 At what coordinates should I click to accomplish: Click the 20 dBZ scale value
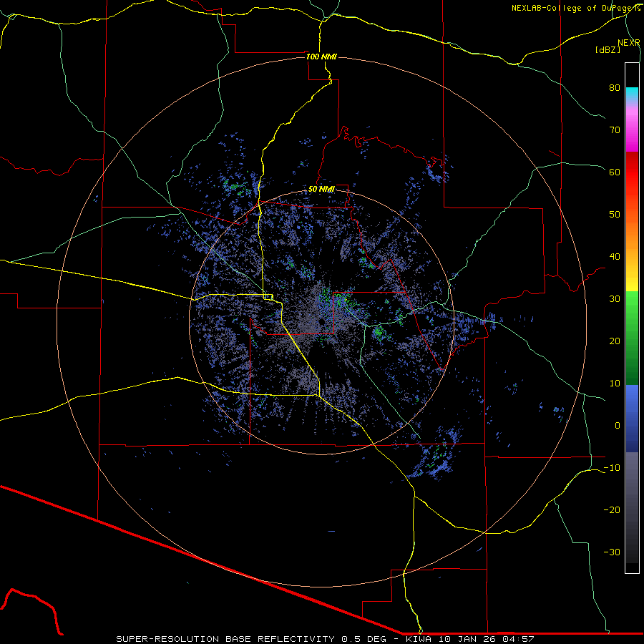click(615, 341)
